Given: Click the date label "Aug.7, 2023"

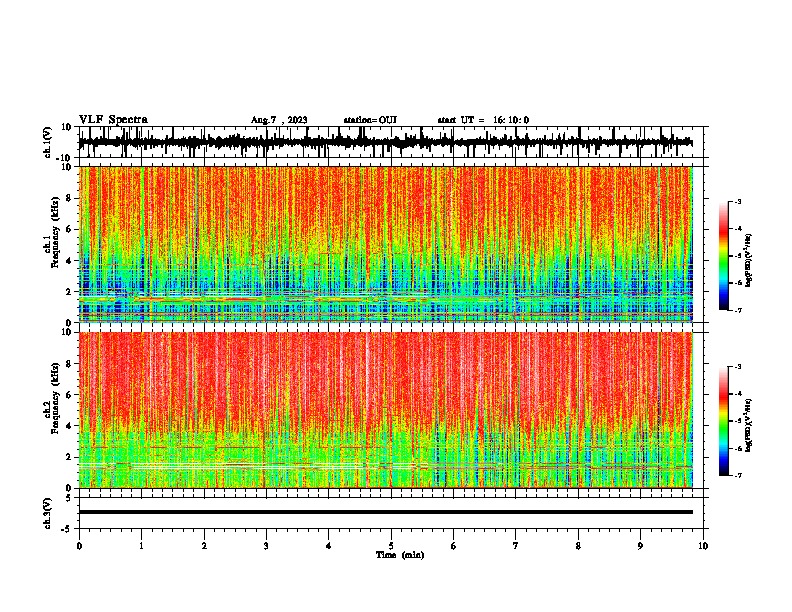Looking at the screenshot, I should (x=279, y=120).
